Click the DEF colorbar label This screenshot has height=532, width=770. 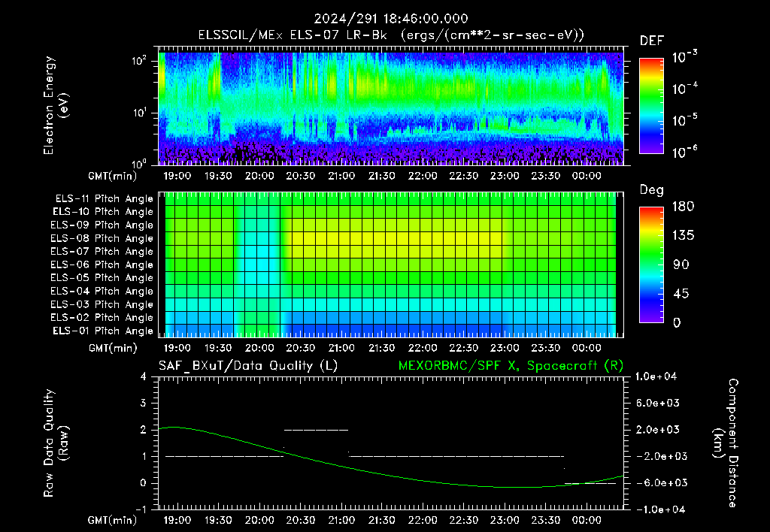point(652,41)
